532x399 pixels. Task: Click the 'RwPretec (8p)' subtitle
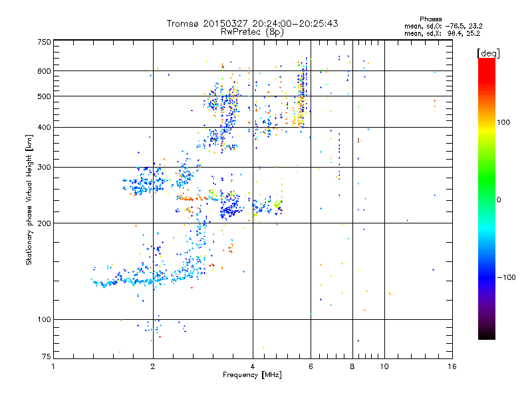(252, 32)
